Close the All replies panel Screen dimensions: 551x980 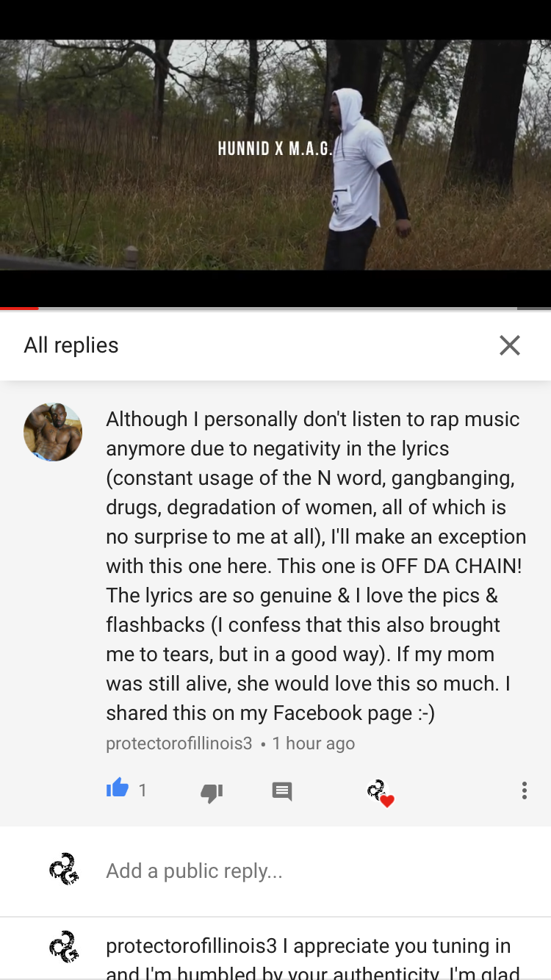pos(510,345)
